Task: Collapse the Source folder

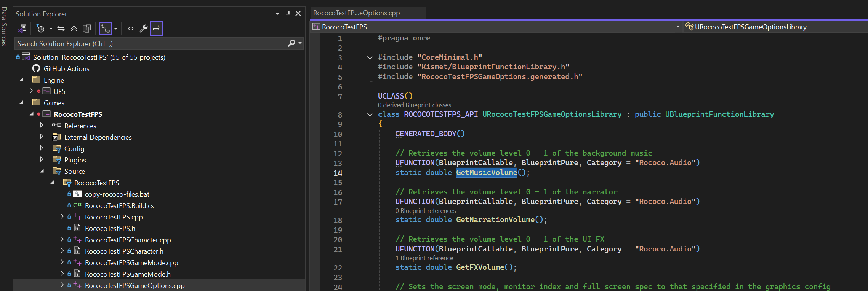Action: coord(42,171)
